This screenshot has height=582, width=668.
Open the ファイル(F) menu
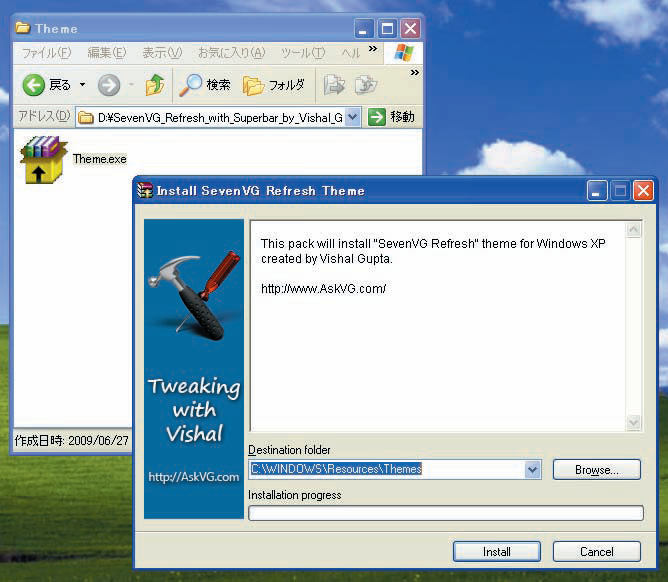pyautogui.click(x=46, y=53)
